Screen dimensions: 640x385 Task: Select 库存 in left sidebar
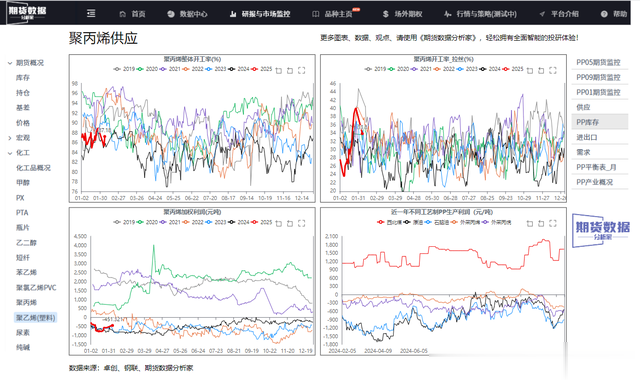[23, 78]
